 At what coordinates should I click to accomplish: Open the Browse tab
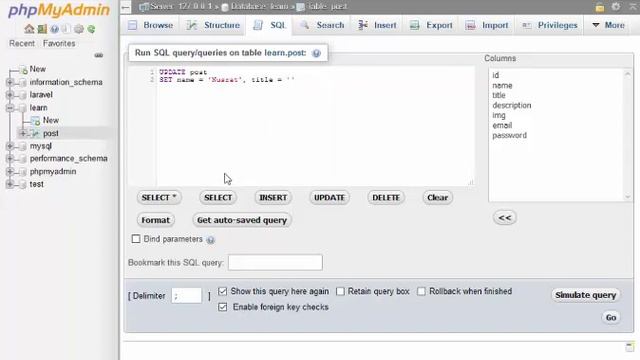point(150,25)
